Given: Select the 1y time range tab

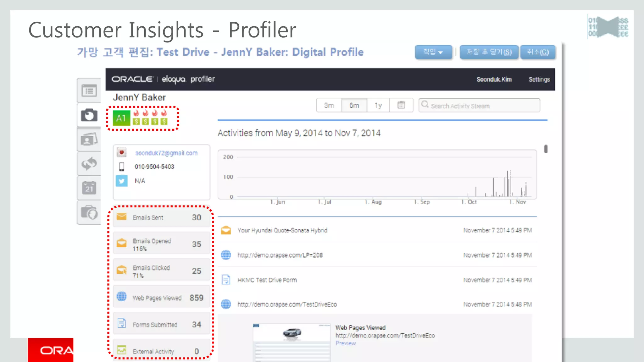Looking at the screenshot, I should (378, 105).
